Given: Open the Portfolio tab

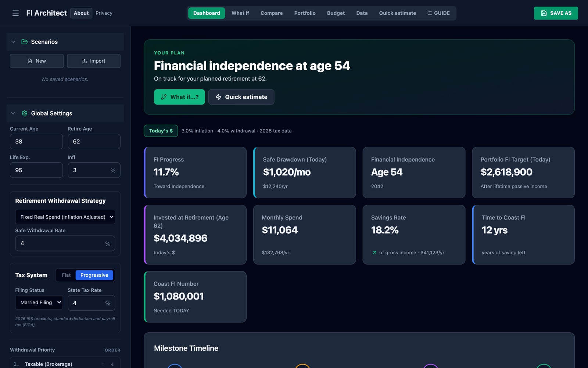Looking at the screenshot, I should coord(305,13).
